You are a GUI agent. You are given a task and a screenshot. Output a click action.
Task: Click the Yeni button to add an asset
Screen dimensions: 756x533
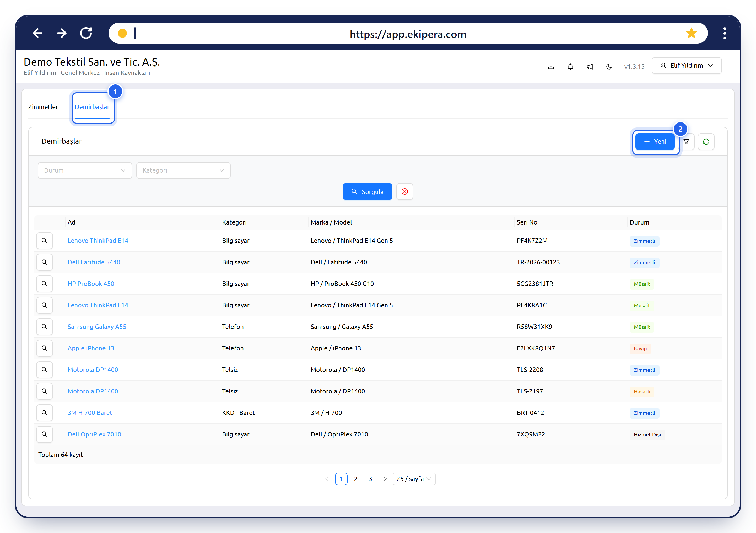point(655,142)
